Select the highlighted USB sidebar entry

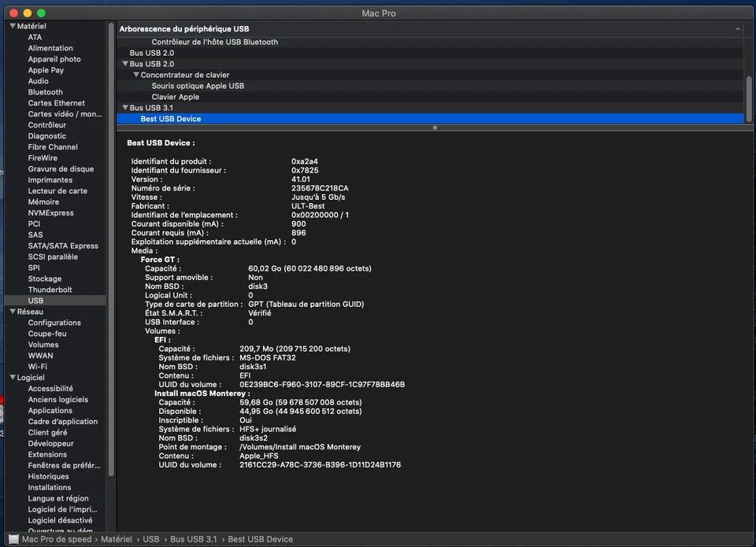pos(55,300)
